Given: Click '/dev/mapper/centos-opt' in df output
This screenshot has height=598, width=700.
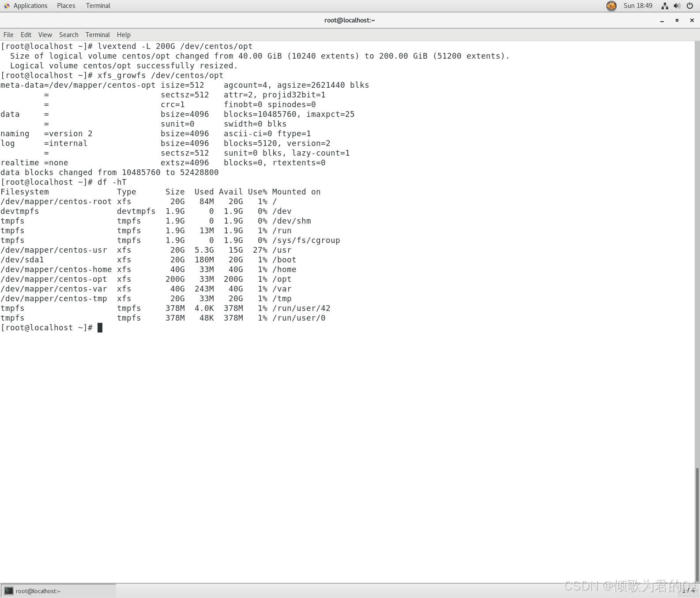Looking at the screenshot, I should 54,279.
